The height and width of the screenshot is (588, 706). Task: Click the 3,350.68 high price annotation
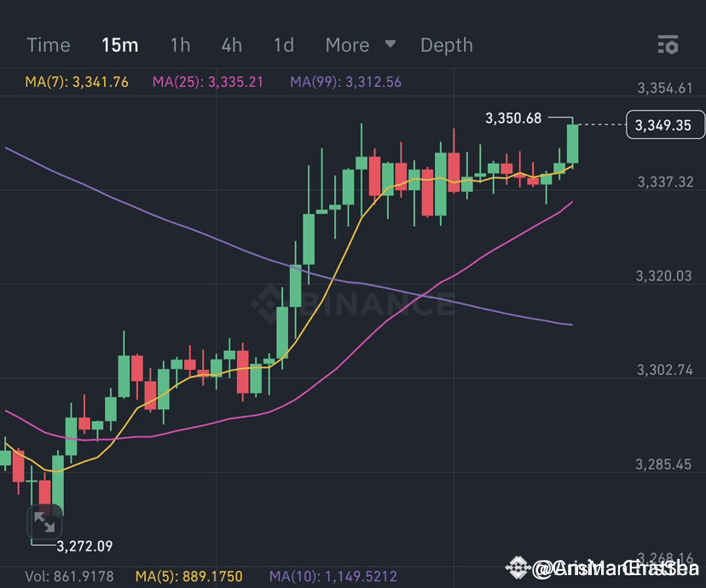coord(512,118)
